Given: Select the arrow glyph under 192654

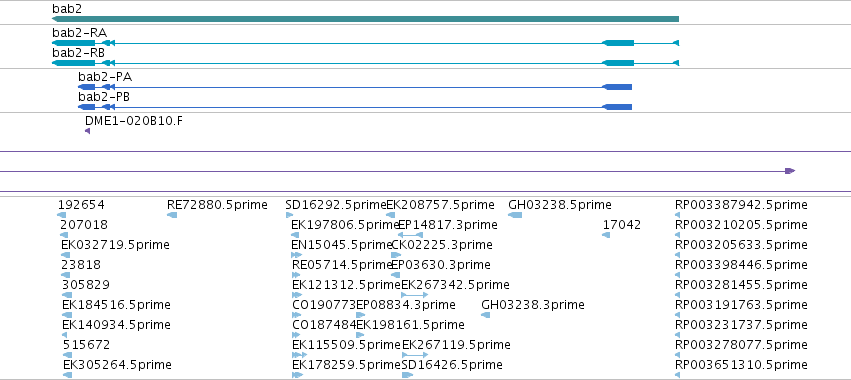Looking at the screenshot, I should [61, 215].
